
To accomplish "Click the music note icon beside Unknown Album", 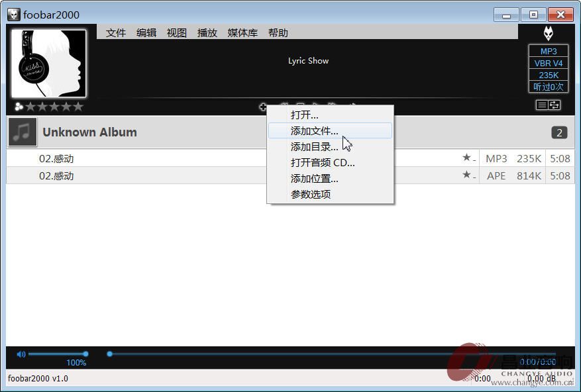I will point(23,132).
